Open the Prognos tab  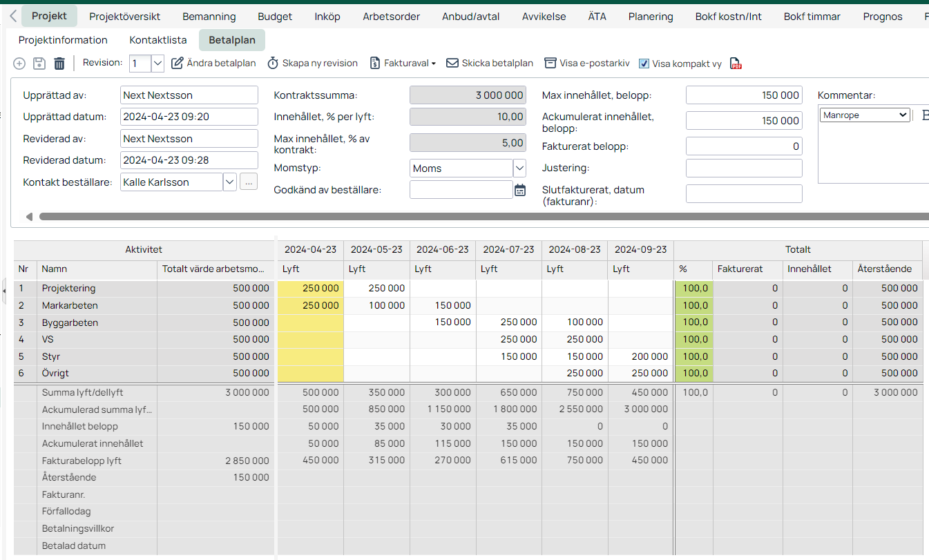(883, 17)
